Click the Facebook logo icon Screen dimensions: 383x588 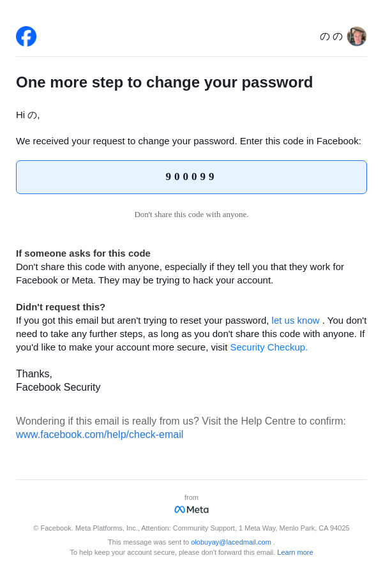pos(26,36)
